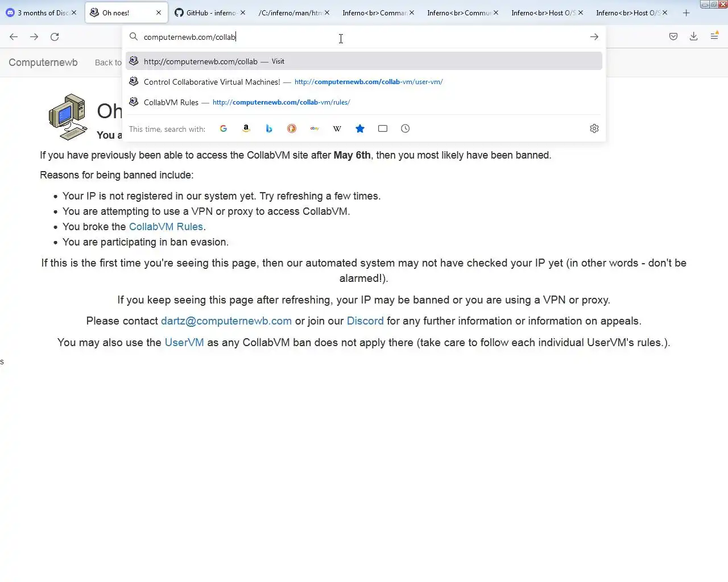The width and height of the screenshot is (728, 582).
Task: Close the '3 months of Disc' tab
Action: [74, 13]
